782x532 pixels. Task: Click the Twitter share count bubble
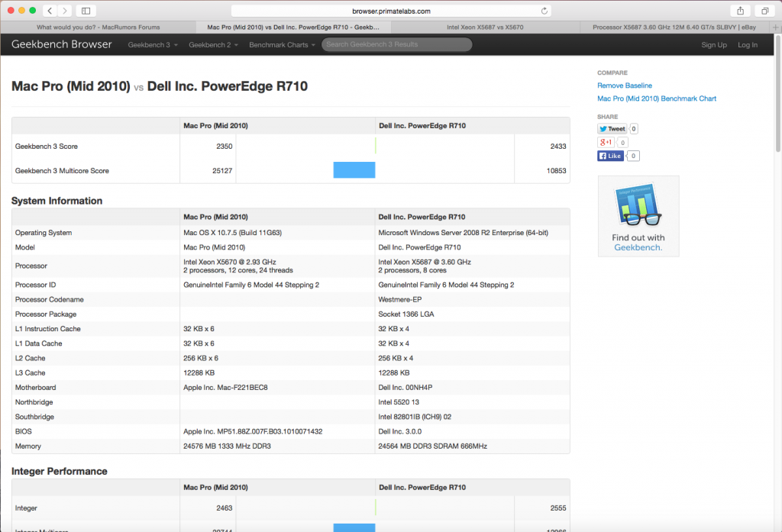coord(633,129)
